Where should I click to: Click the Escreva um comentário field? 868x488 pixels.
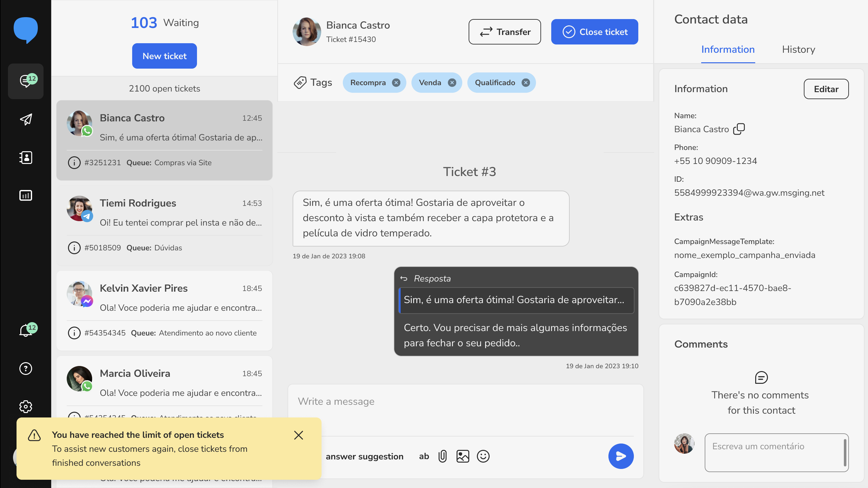point(776,452)
